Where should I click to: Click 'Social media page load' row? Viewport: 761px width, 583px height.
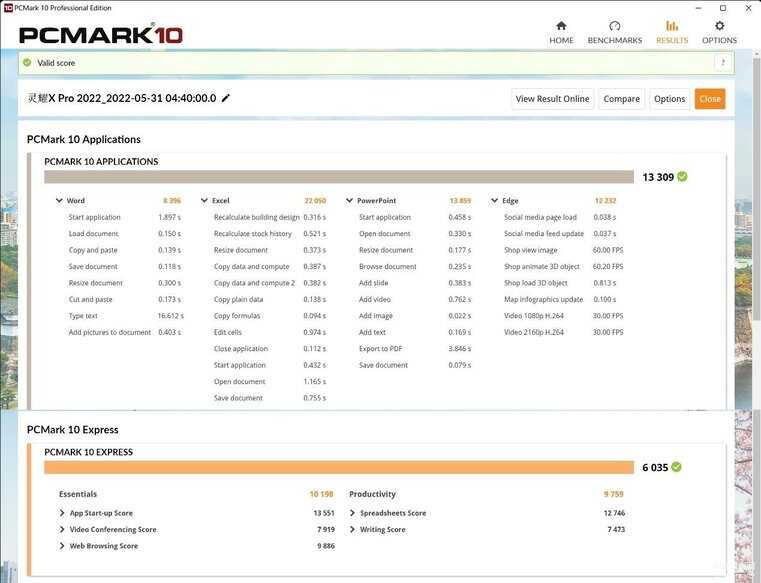click(x=560, y=217)
